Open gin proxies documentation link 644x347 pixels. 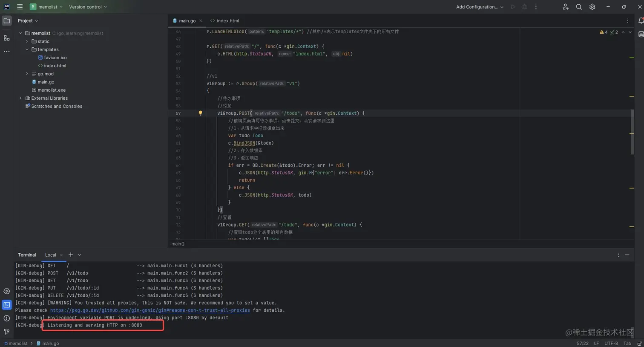pos(150,310)
